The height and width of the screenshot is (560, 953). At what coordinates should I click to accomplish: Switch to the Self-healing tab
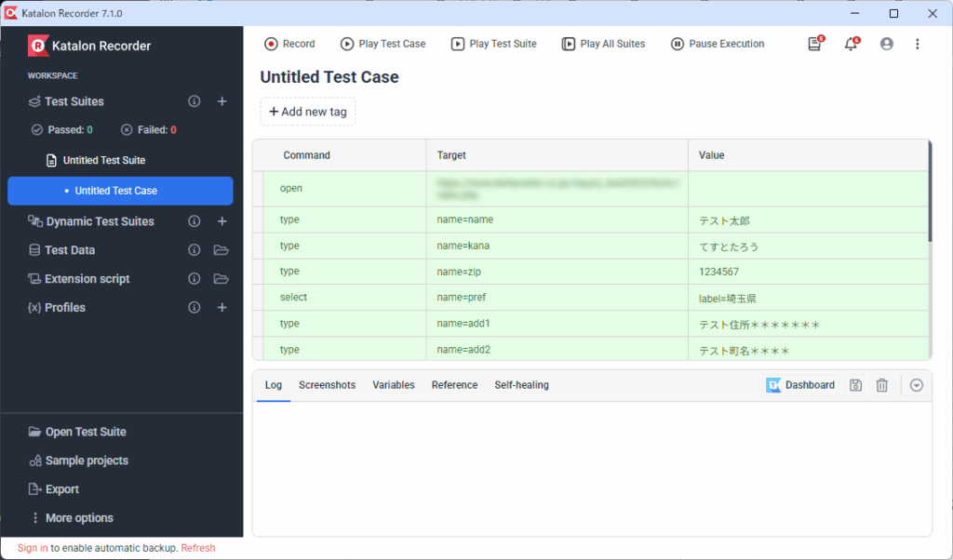521,385
